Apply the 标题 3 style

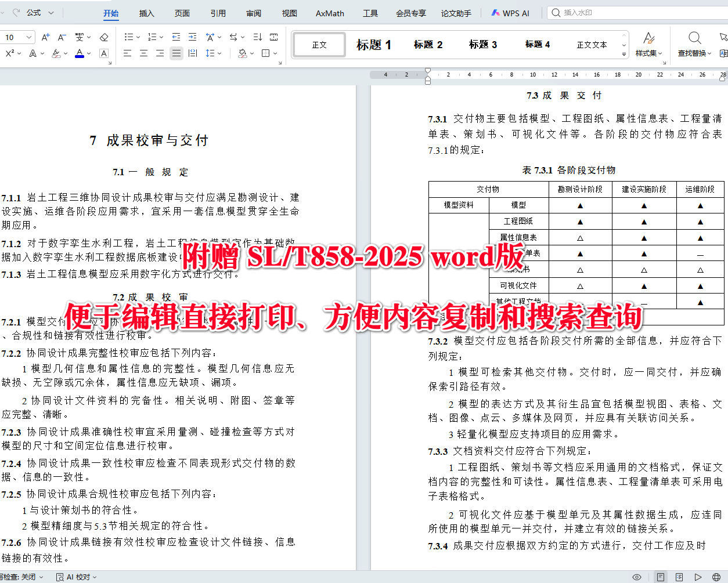point(483,45)
